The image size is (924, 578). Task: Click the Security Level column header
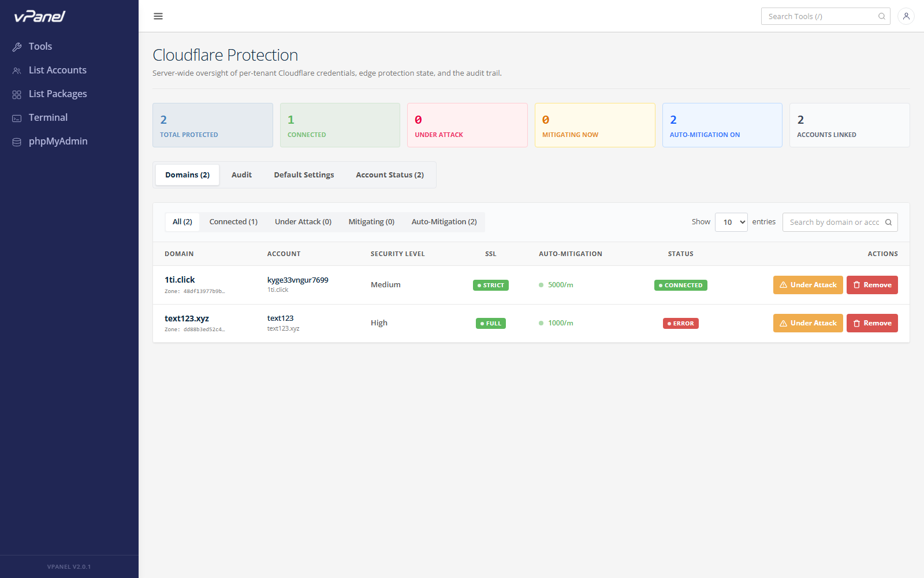point(397,254)
